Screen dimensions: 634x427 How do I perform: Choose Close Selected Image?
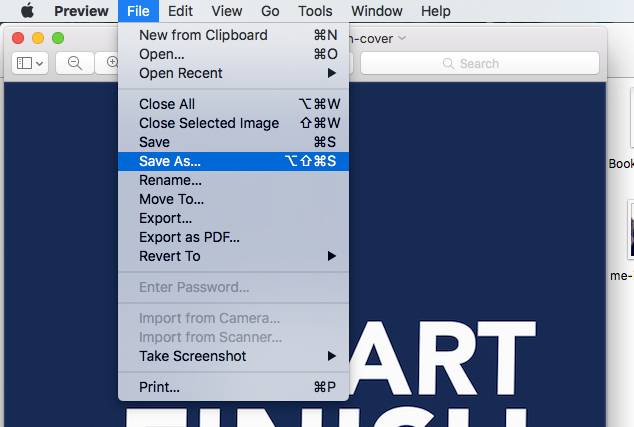pyautogui.click(x=233, y=123)
